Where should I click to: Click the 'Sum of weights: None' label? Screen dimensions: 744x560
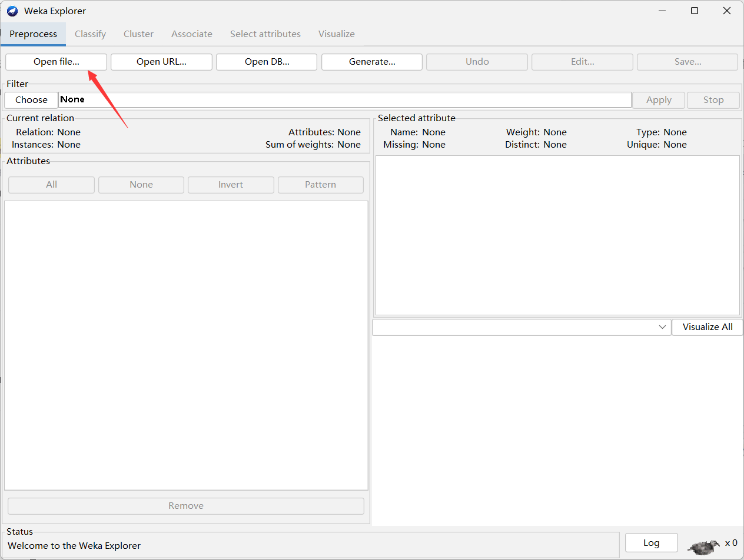tap(313, 145)
